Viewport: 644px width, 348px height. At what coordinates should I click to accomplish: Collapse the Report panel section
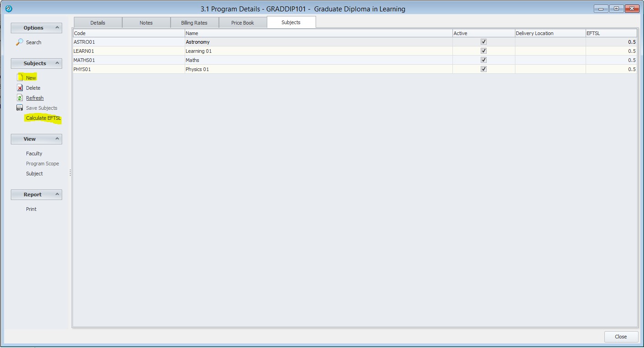tap(57, 194)
